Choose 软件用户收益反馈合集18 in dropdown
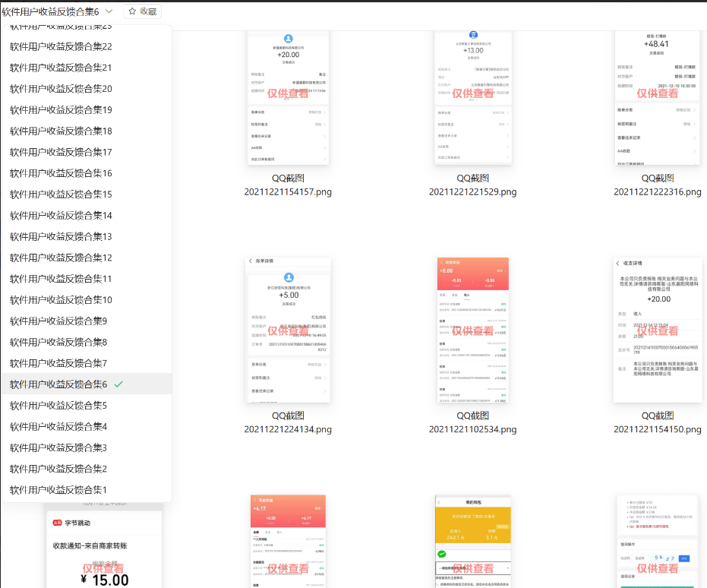 [61, 131]
